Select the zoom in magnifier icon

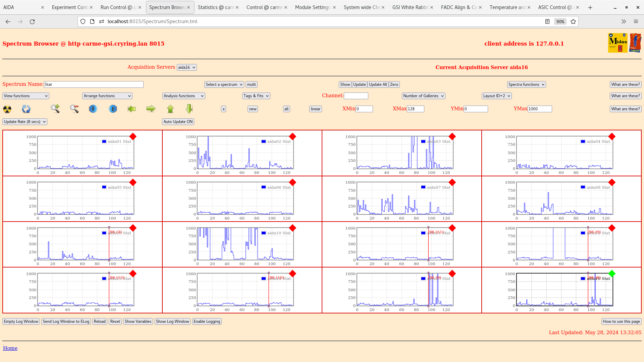point(55,109)
